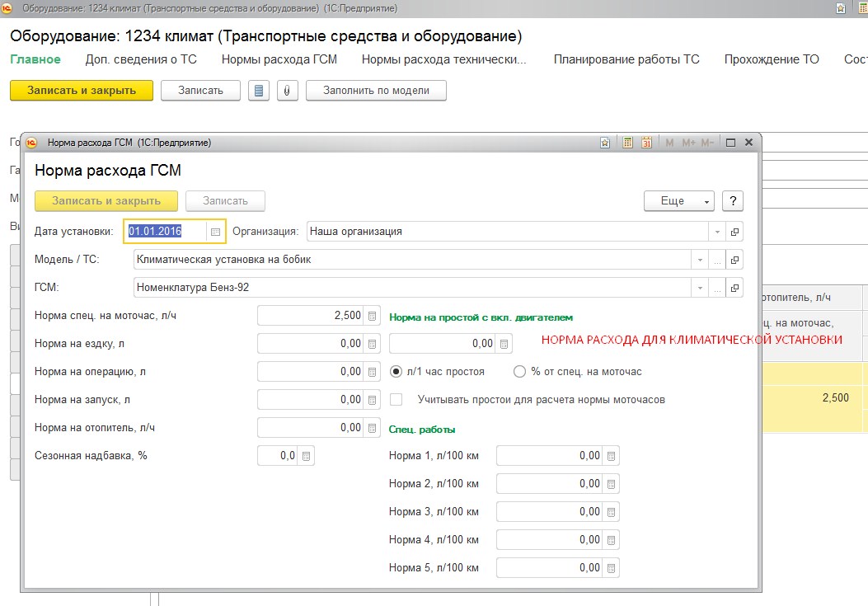Click the report list icon beside Записать

259,91
